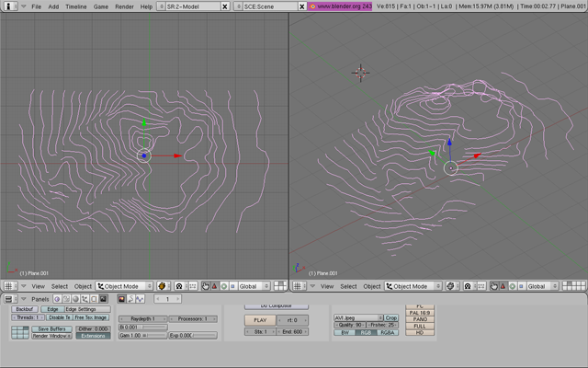
Task: Click the PLAY button
Action: 260,320
